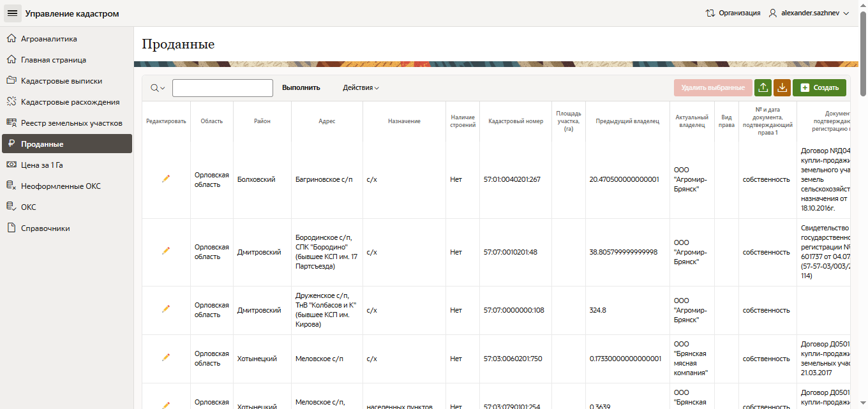Click the green Создать button
The width and height of the screenshot is (868, 409).
coord(819,87)
